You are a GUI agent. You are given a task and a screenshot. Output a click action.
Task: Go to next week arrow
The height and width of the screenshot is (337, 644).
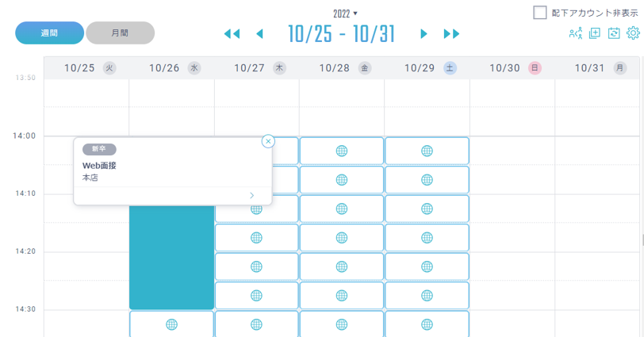pos(424,33)
